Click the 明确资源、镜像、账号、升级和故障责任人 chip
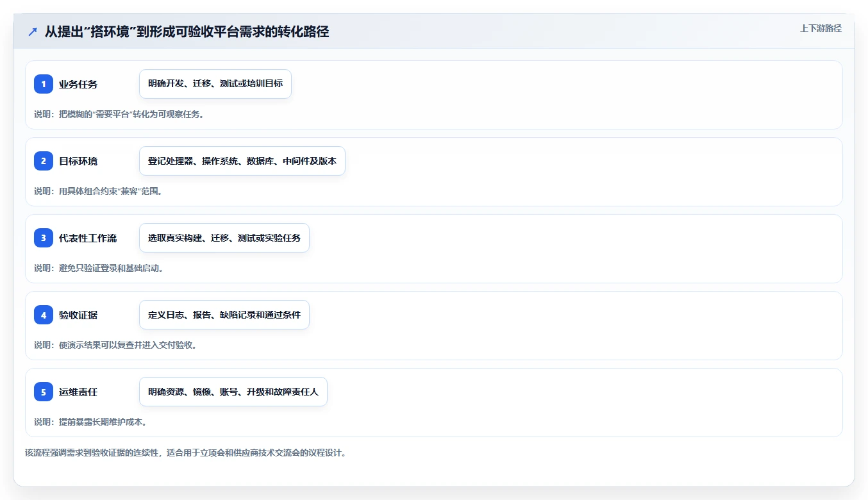This screenshot has width=868, height=500. coord(233,392)
